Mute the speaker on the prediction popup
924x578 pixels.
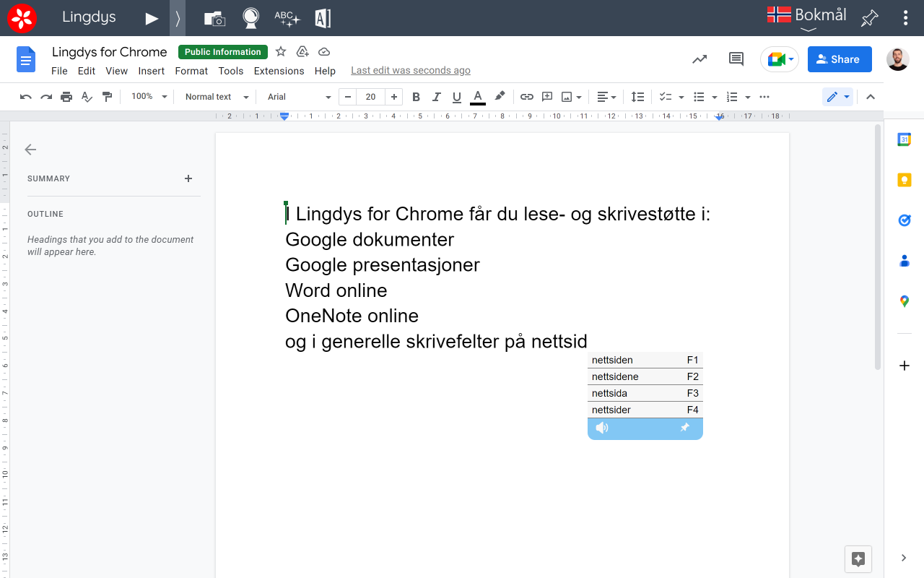[602, 428]
